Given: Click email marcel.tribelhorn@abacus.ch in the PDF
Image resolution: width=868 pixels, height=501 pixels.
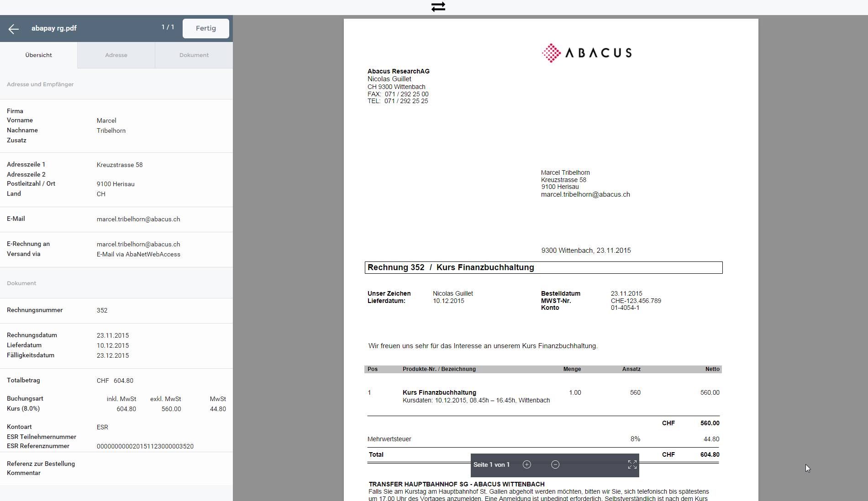Looking at the screenshot, I should [x=585, y=194].
